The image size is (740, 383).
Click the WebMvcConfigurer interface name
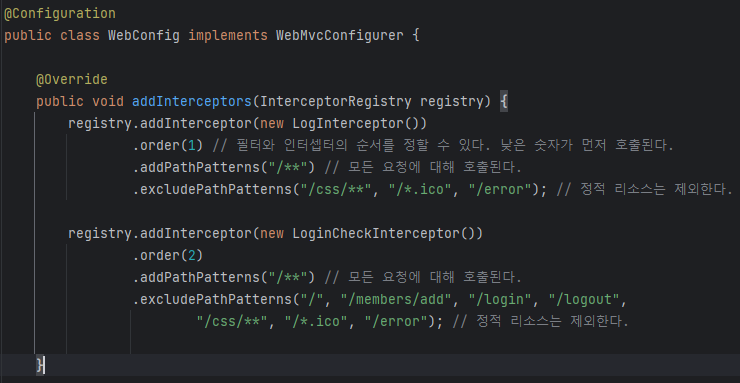tap(340, 36)
